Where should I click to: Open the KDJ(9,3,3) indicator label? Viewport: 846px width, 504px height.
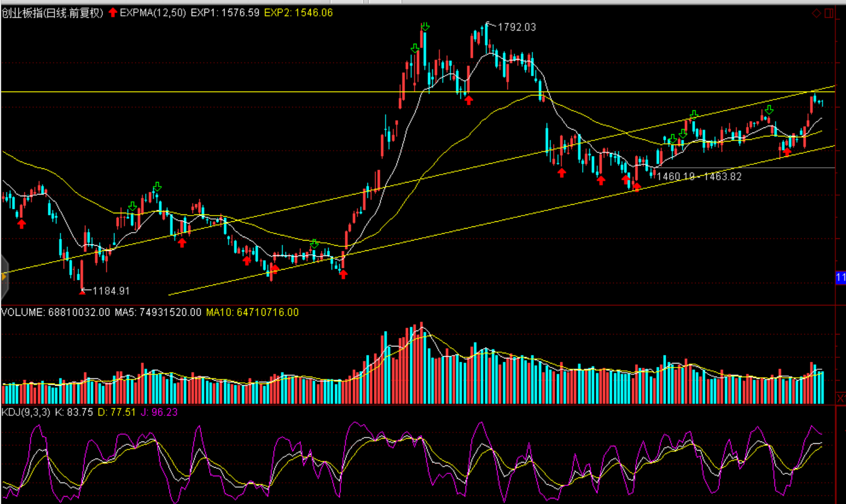pos(26,412)
